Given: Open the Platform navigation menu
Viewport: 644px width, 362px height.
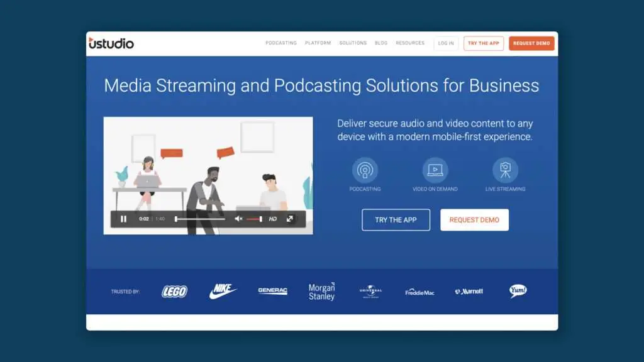Looking at the screenshot, I should [318, 43].
